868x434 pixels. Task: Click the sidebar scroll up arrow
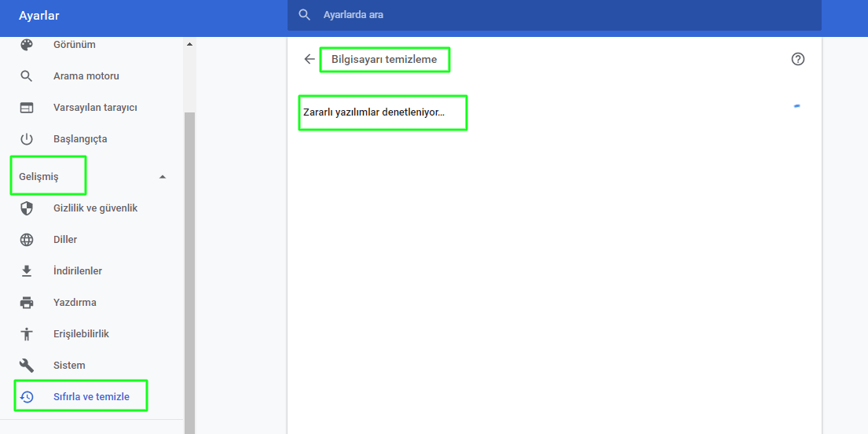190,44
